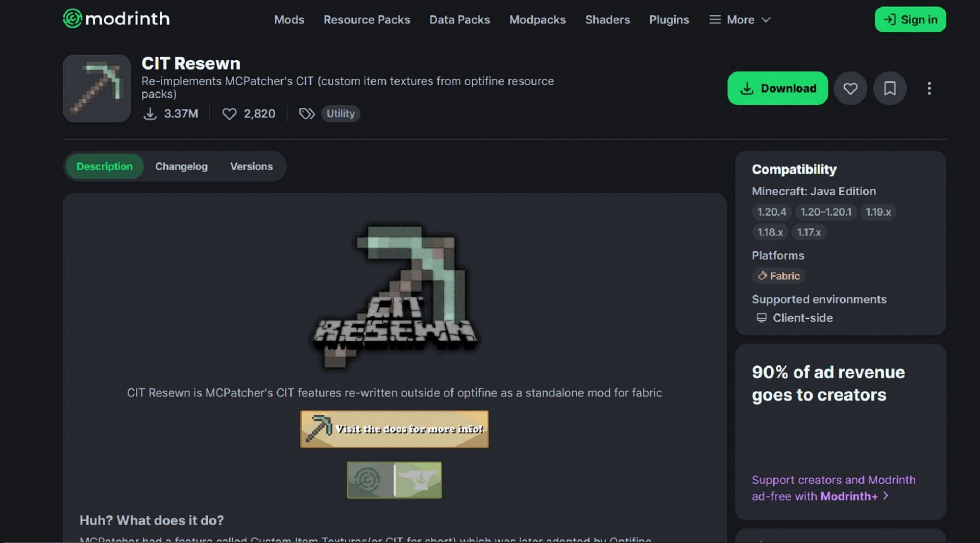This screenshot has width=980, height=543.
Task: Click the Visit the docs banner
Action: click(394, 429)
